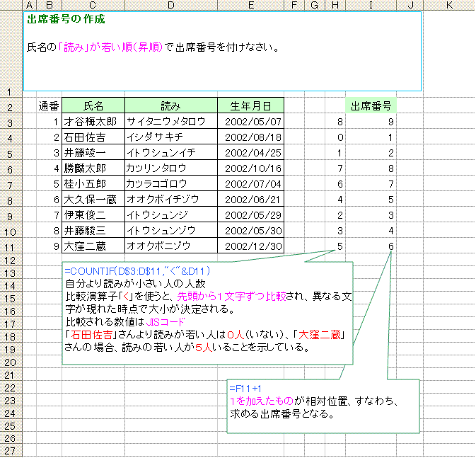Click reading cell イトウシュンゾウ
476x458 pixels.
coord(171,230)
